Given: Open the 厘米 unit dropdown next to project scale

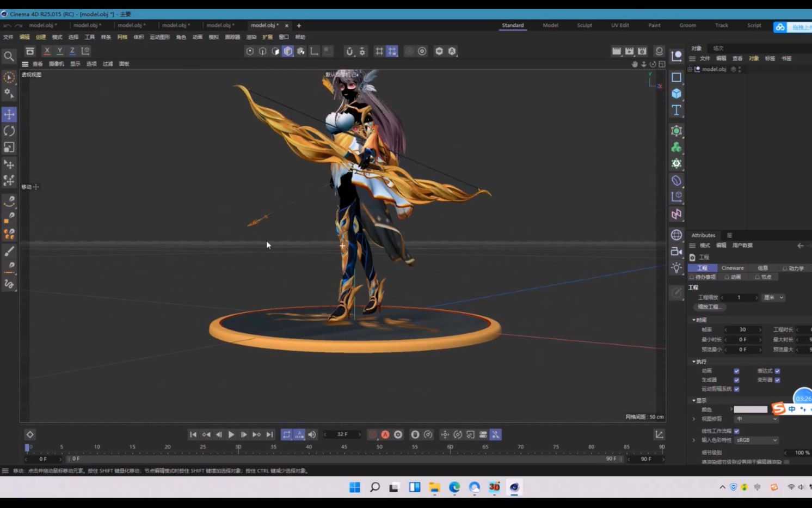Looking at the screenshot, I should [x=773, y=297].
